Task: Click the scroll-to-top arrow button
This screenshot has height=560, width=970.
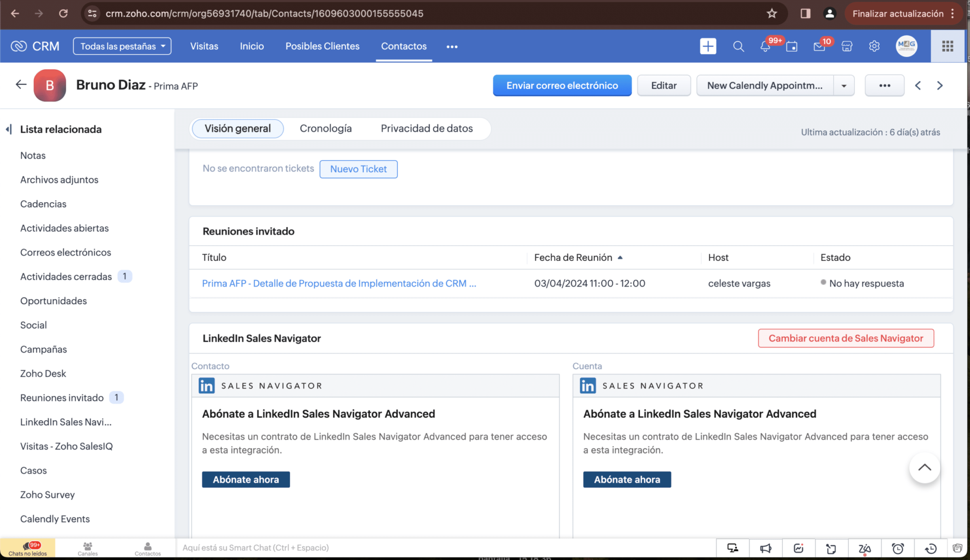Action: coord(924,468)
